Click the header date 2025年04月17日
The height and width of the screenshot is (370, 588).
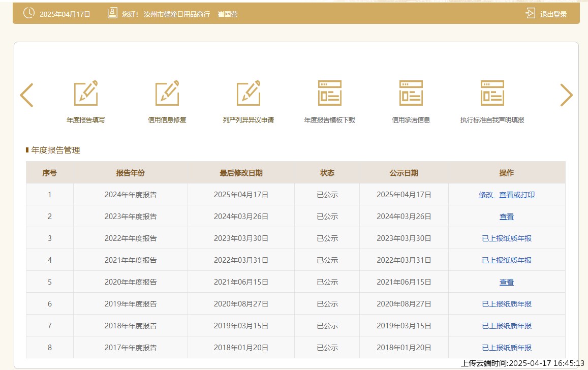(65, 14)
